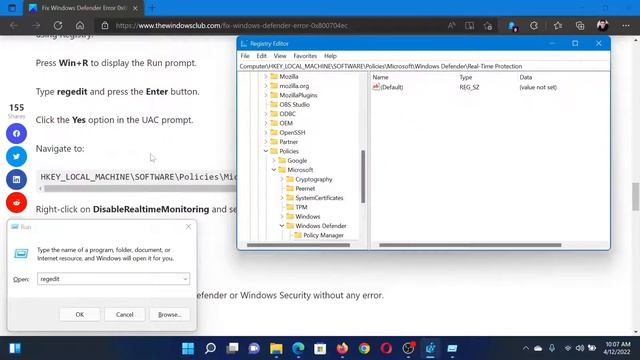The height and width of the screenshot is (360, 640).
Task: Click the values pane horizontal scrollbar
Action: click(470, 245)
